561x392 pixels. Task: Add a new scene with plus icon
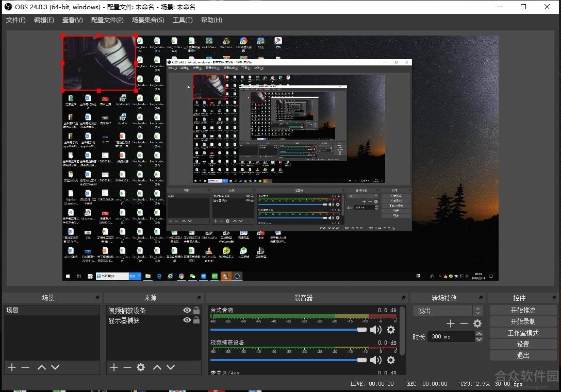(12, 367)
